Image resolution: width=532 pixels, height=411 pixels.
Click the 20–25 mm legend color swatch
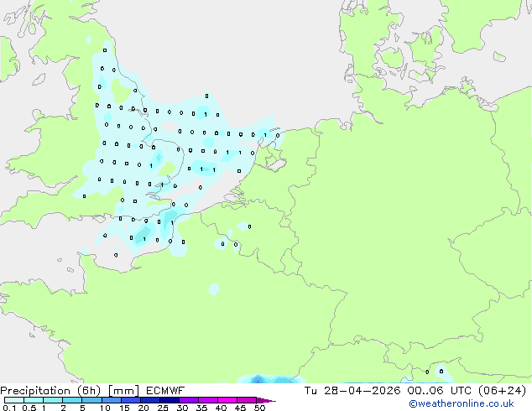pos(149,400)
